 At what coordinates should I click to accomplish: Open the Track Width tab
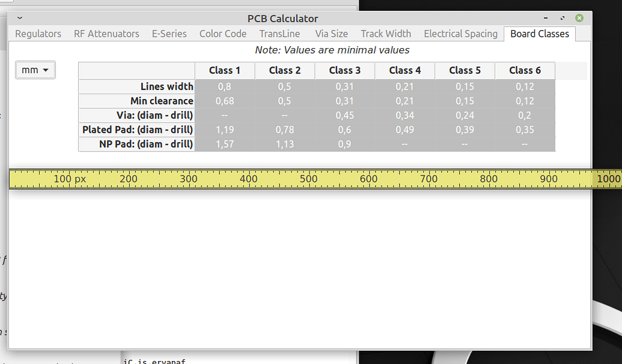coord(385,34)
